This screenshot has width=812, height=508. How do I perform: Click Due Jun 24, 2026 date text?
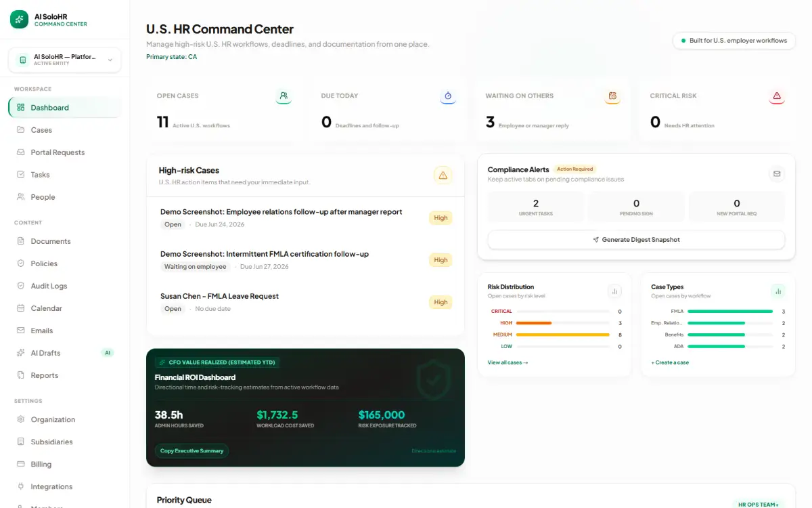[220, 225]
